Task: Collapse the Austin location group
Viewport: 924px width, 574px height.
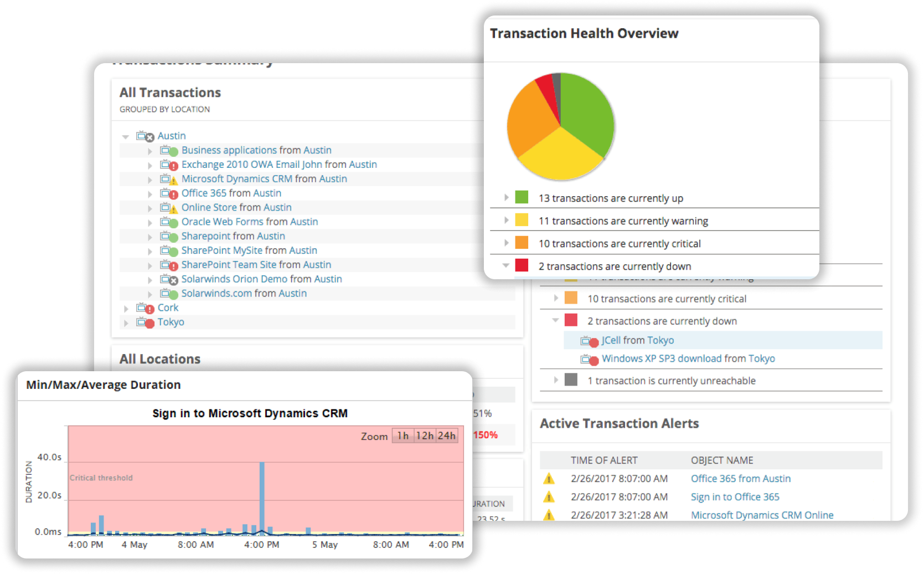Action: tap(126, 136)
